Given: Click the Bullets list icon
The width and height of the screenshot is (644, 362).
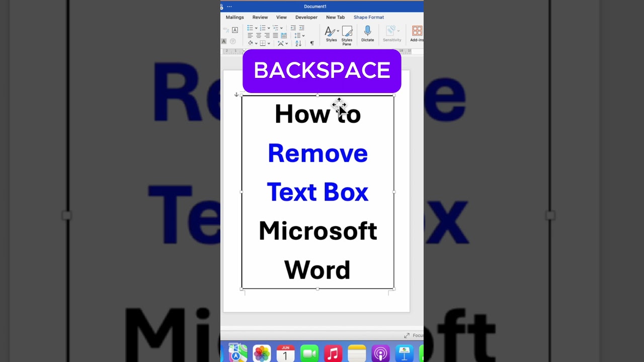Looking at the screenshot, I should point(250,28).
